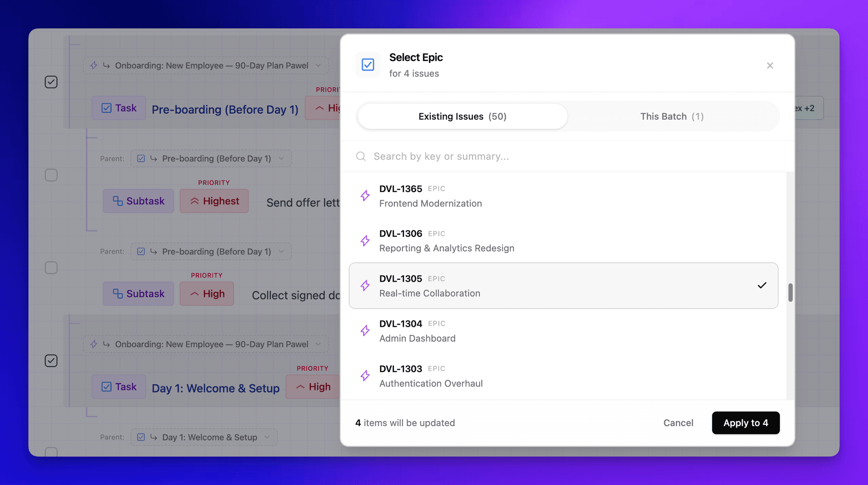Select the Existing Issues tab
This screenshot has height=485, width=868.
pos(462,116)
